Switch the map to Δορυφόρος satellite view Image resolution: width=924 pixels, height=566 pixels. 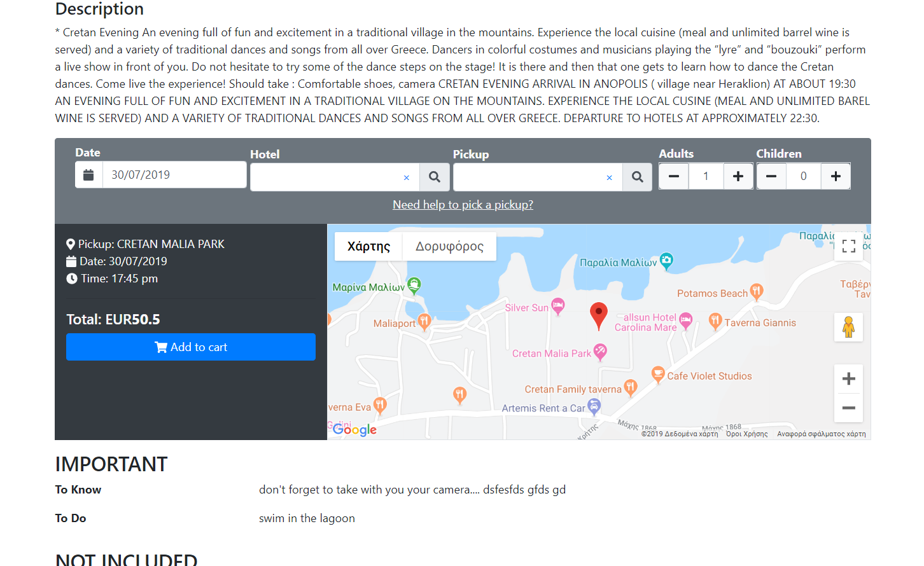pos(449,247)
